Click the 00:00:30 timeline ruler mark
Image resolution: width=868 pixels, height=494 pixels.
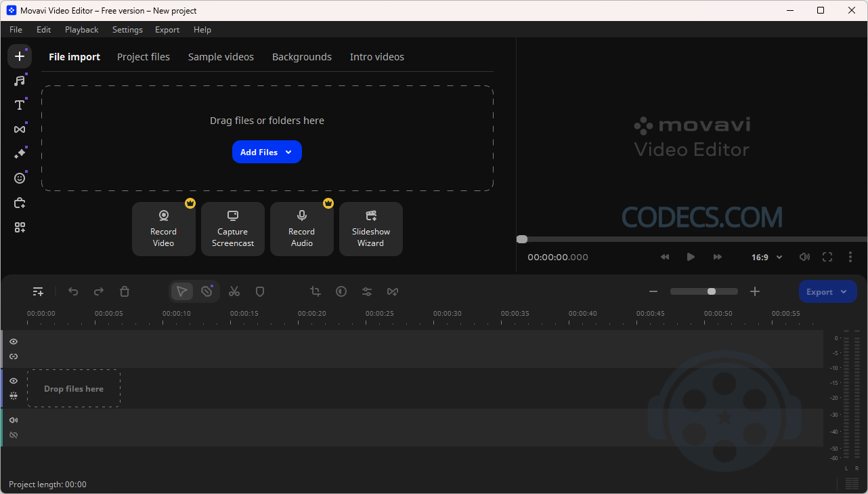(x=448, y=314)
